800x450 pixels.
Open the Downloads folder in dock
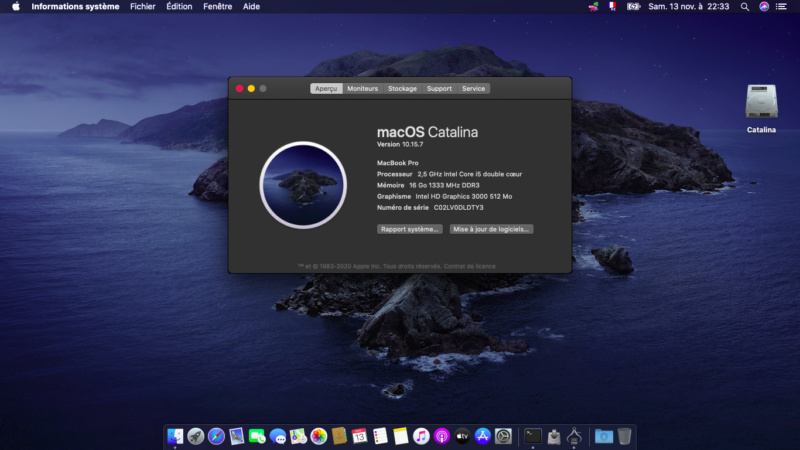pyautogui.click(x=604, y=436)
